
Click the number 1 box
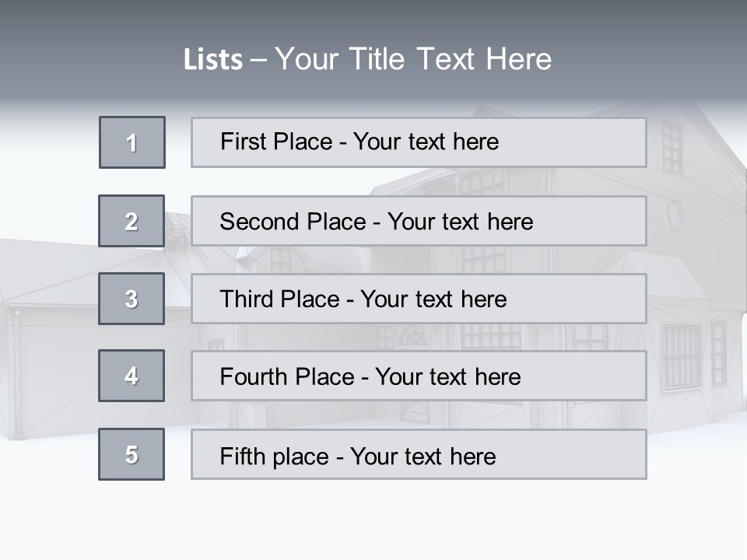[x=132, y=142]
